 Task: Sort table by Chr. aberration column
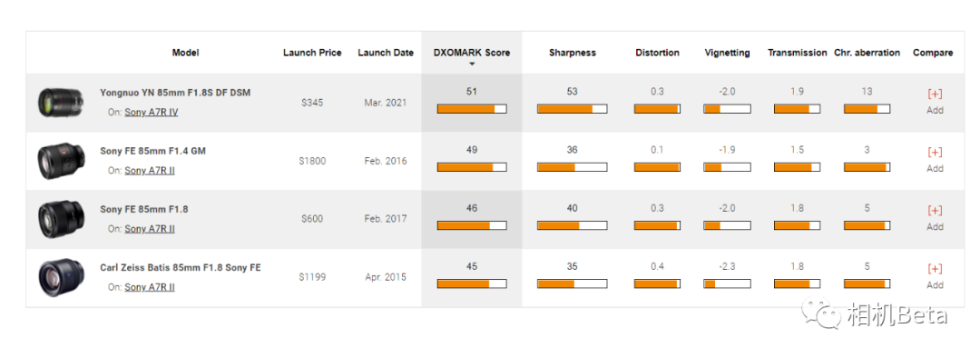(x=867, y=53)
